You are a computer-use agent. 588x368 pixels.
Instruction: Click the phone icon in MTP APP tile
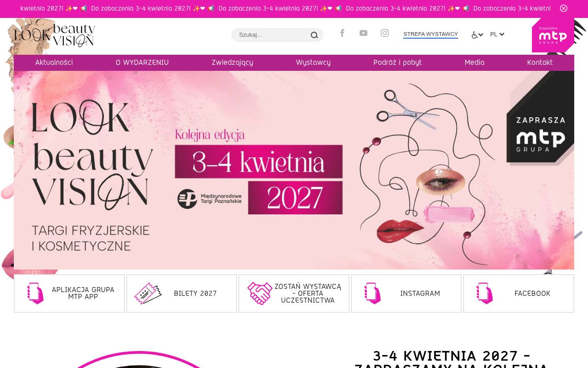pyautogui.click(x=35, y=293)
